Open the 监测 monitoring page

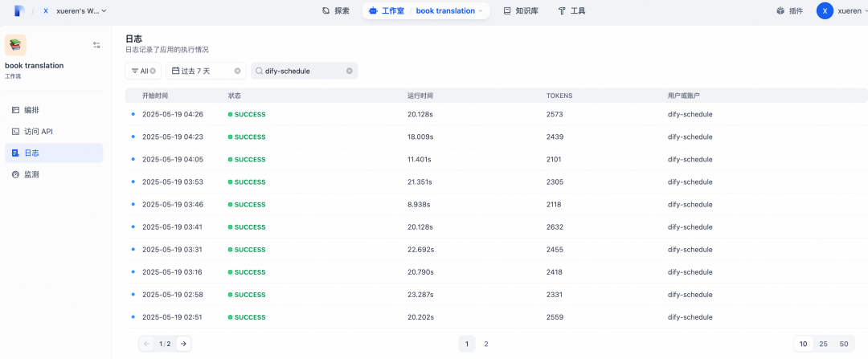point(54,175)
